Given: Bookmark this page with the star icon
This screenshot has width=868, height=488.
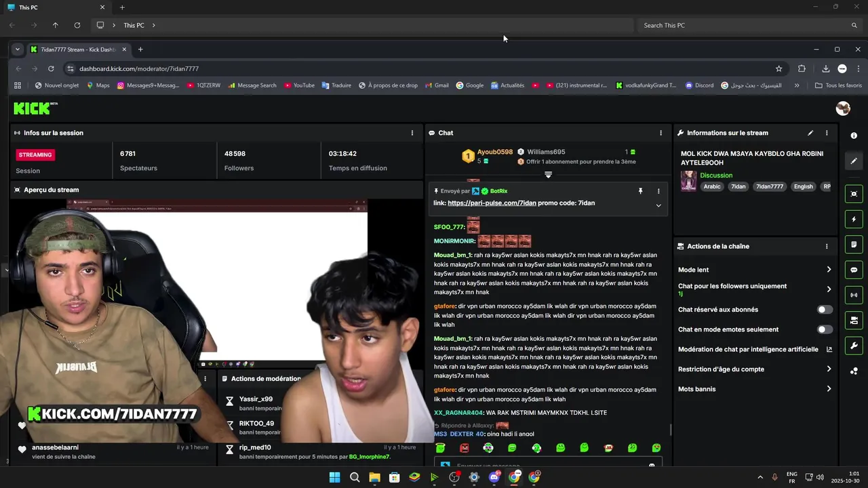Looking at the screenshot, I should click(x=778, y=68).
